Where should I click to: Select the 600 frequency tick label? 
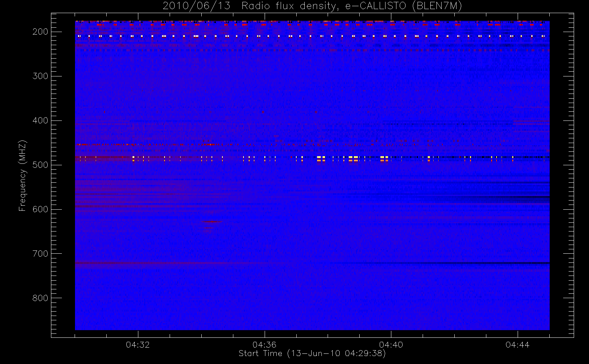(40, 209)
